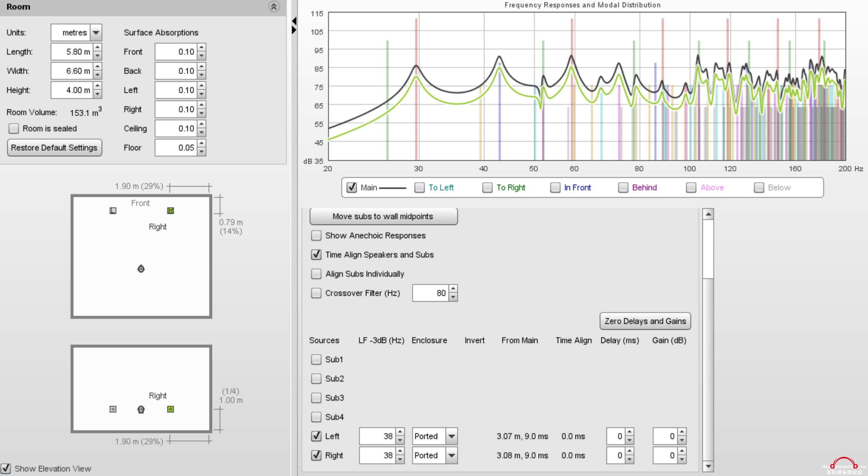Click the Floor absorption input field
Screen dimensions: 868x476
[x=176, y=148]
